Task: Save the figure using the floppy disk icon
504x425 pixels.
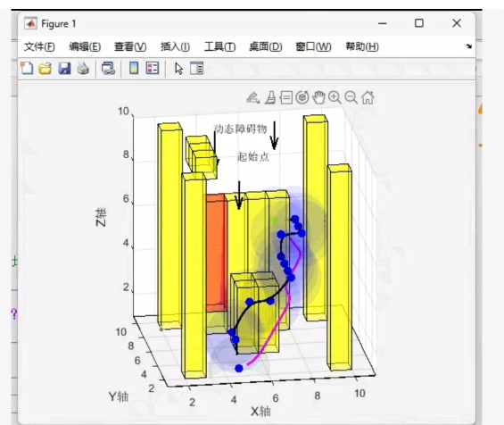Action: tap(64, 69)
